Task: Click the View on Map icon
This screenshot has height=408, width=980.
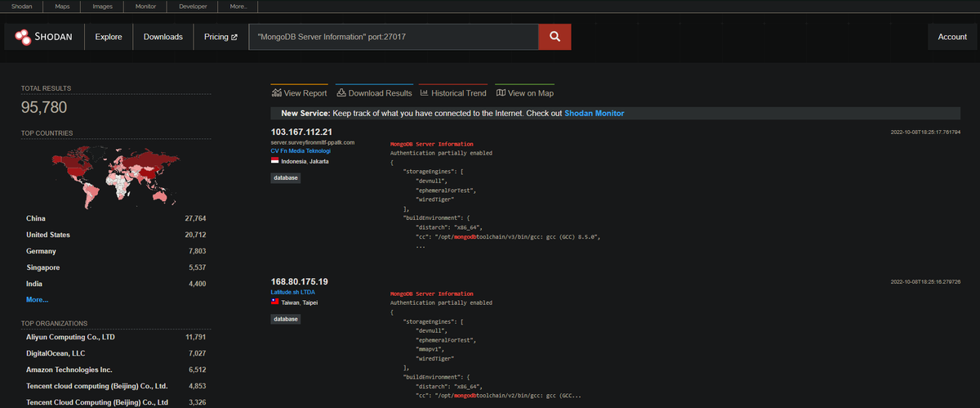Action: tap(501, 92)
